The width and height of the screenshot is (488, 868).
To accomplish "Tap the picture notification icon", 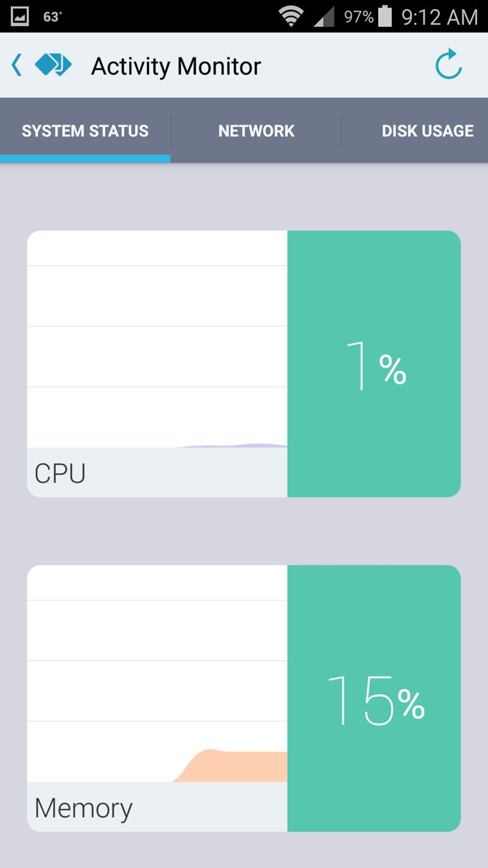I will click(20, 16).
